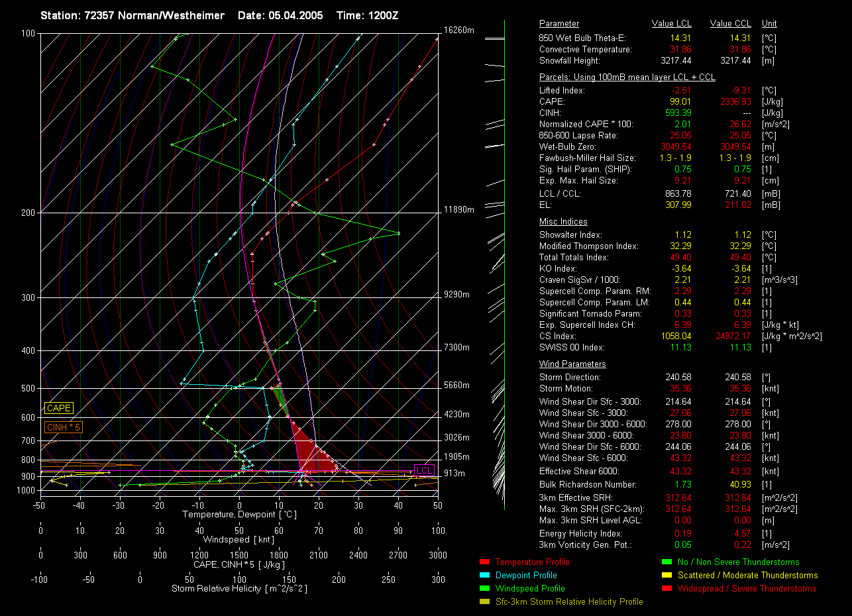Click the yellow Scattered / Moderate Thunderstorms swatch
852x616 pixels.
665,576
